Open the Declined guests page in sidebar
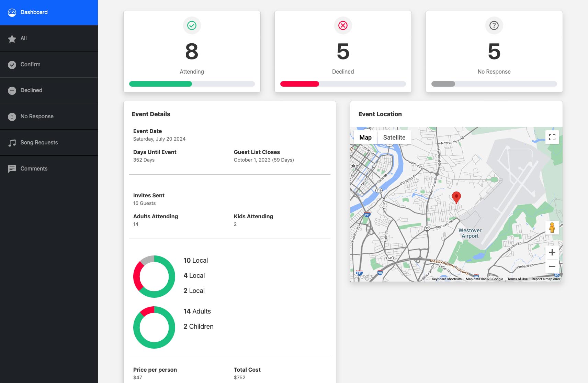The width and height of the screenshot is (588, 383). [31, 90]
